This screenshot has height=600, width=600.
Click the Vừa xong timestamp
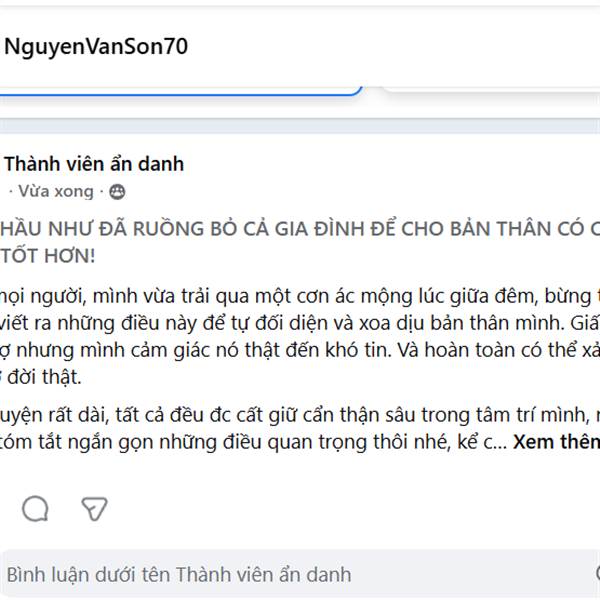pyautogui.click(x=56, y=191)
